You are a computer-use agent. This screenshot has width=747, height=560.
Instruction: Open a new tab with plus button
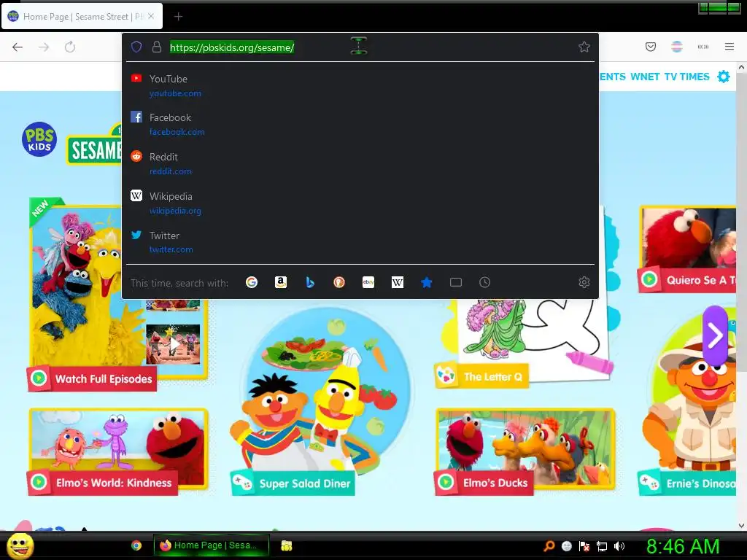click(178, 17)
